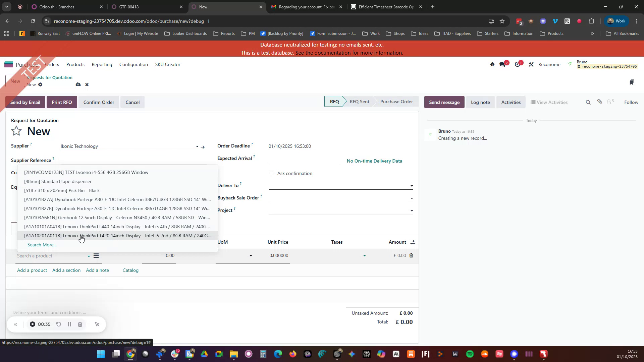Pause the screen recording timer
The width and height of the screenshot is (644, 362).
(x=69, y=324)
